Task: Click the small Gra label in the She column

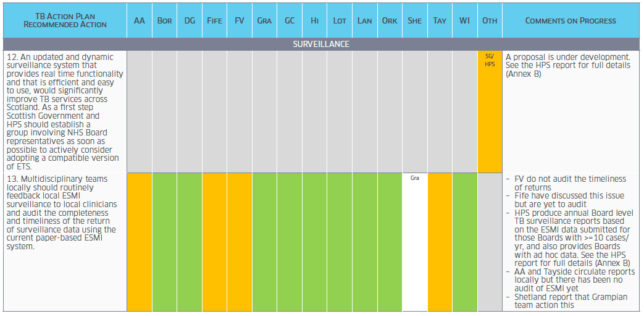Action: pos(415,179)
